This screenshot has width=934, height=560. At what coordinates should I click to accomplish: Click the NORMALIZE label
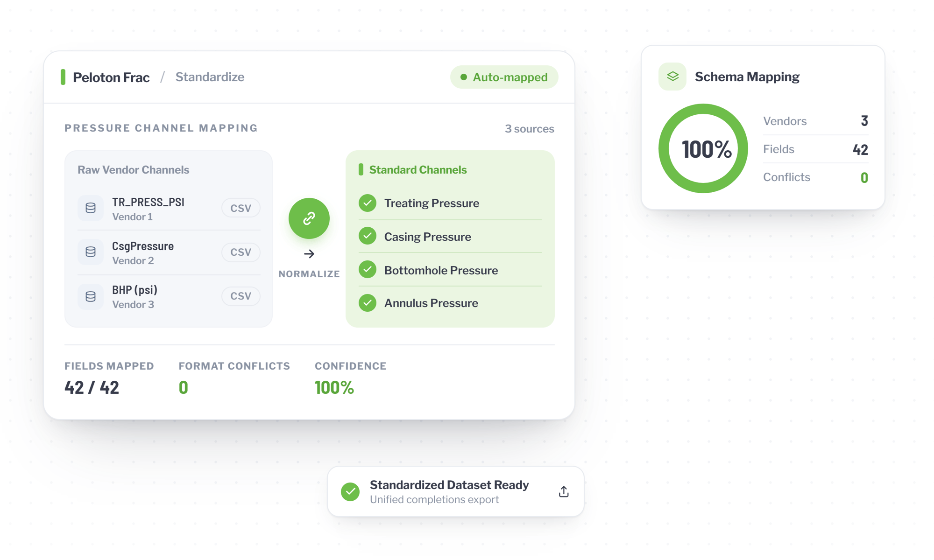click(309, 274)
